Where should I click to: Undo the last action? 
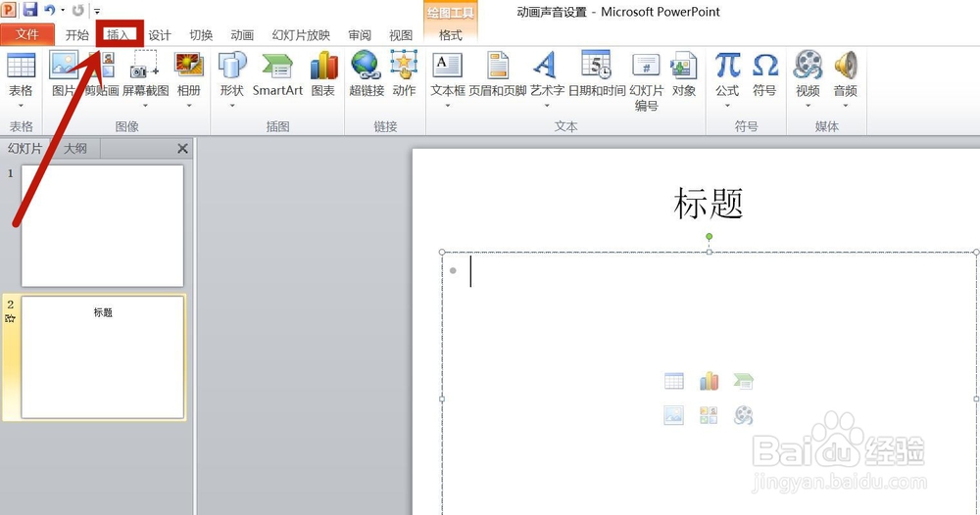point(49,10)
